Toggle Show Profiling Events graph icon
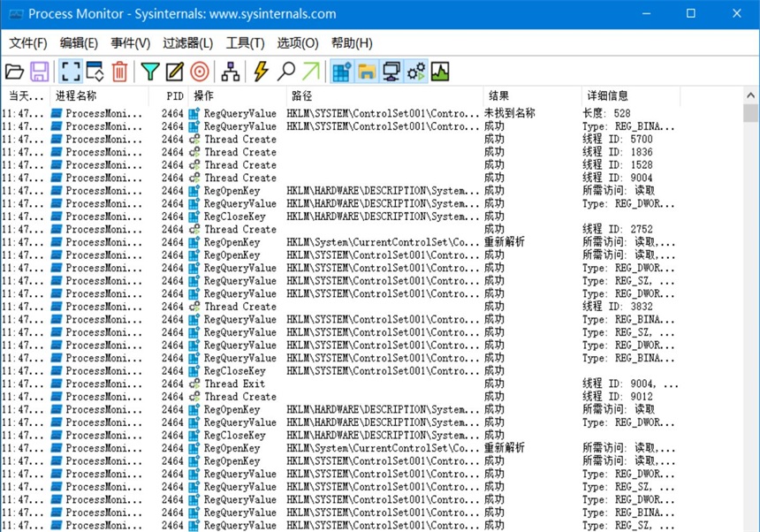The image size is (760, 532). click(x=440, y=72)
